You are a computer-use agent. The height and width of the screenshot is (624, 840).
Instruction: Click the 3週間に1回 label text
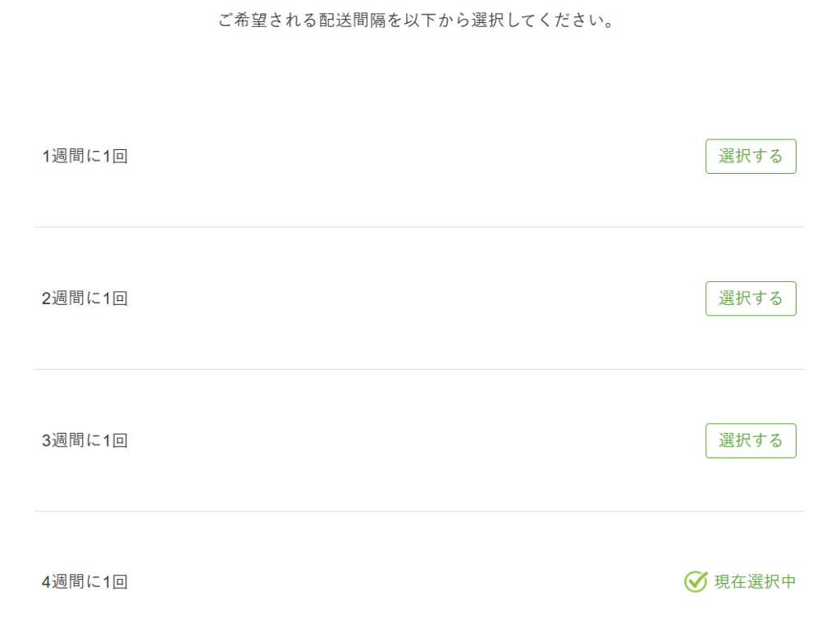(x=85, y=440)
